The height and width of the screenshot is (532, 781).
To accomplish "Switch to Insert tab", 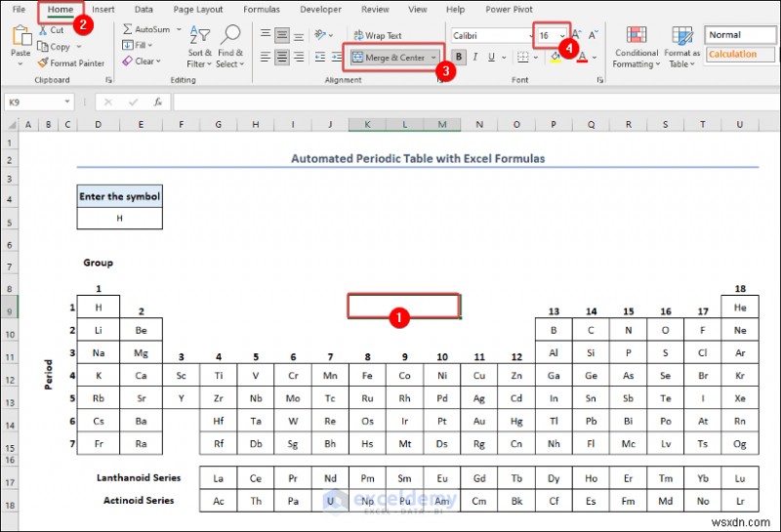I will pos(103,9).
